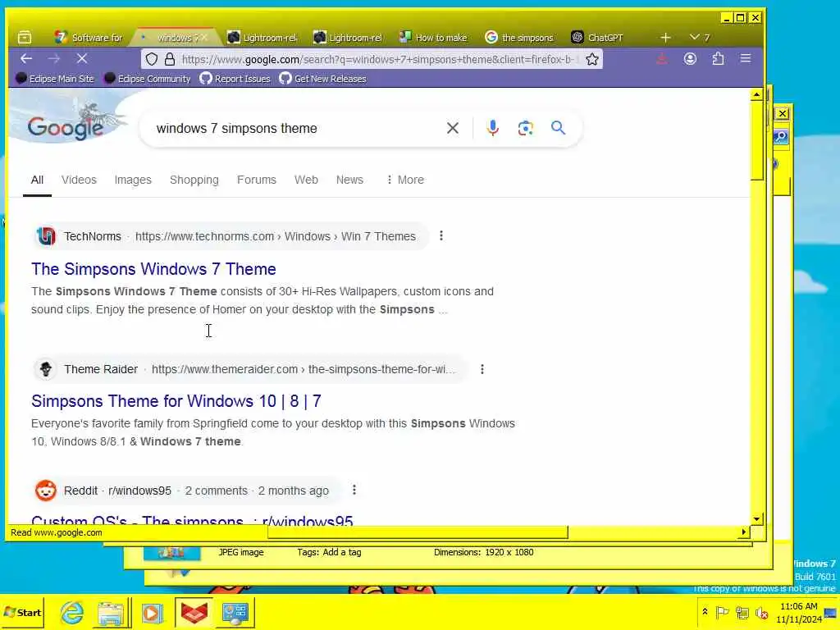Image resolution: width=840 pixels, height=630 pixels.
Task: Open Eclipse Main Site bookmark
Action: click(x=55, y=79)
